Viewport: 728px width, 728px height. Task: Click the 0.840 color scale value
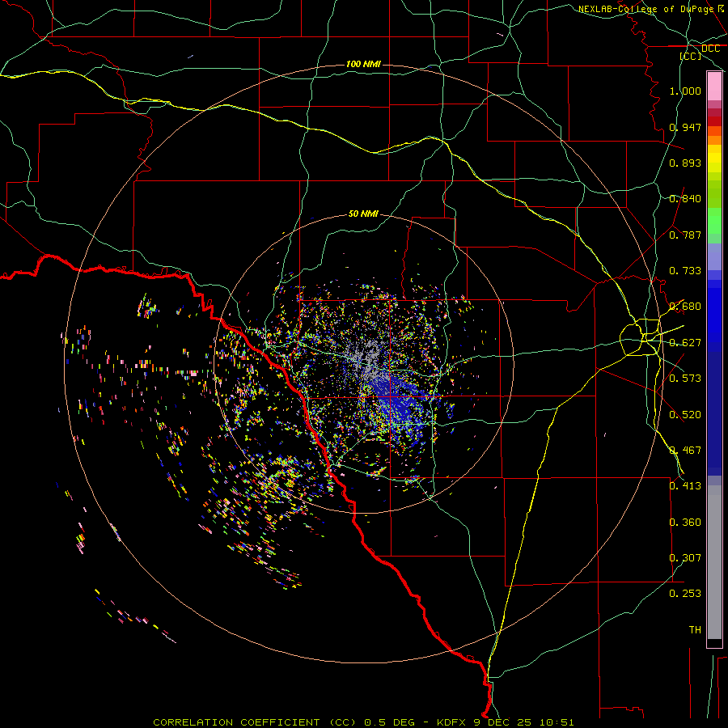(x=685, y=199)
